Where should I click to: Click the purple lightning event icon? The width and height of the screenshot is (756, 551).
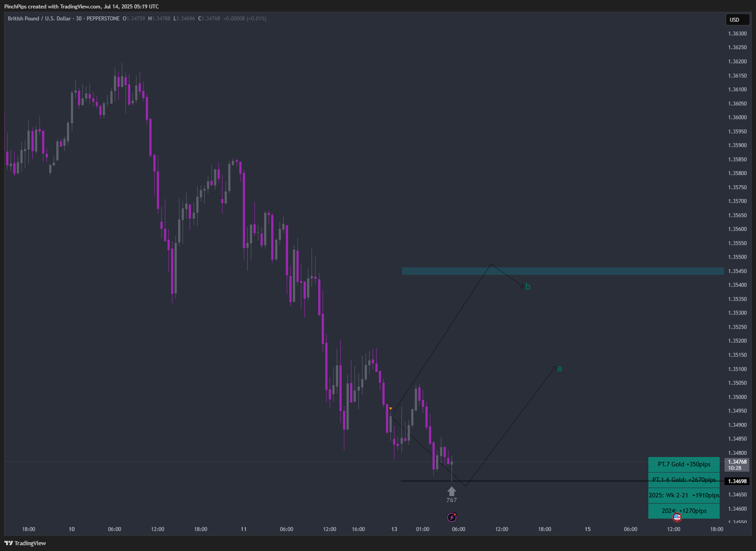(x=452, y=517)
